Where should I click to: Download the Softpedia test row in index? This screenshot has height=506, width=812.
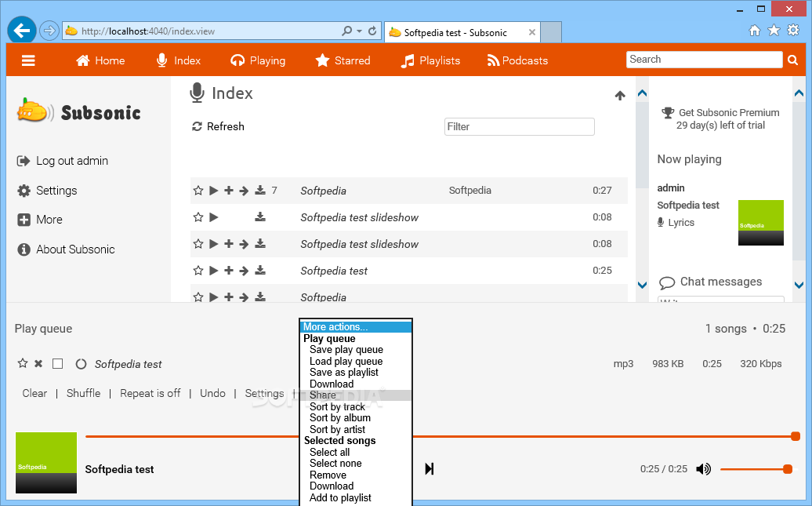tap(260, 270)
